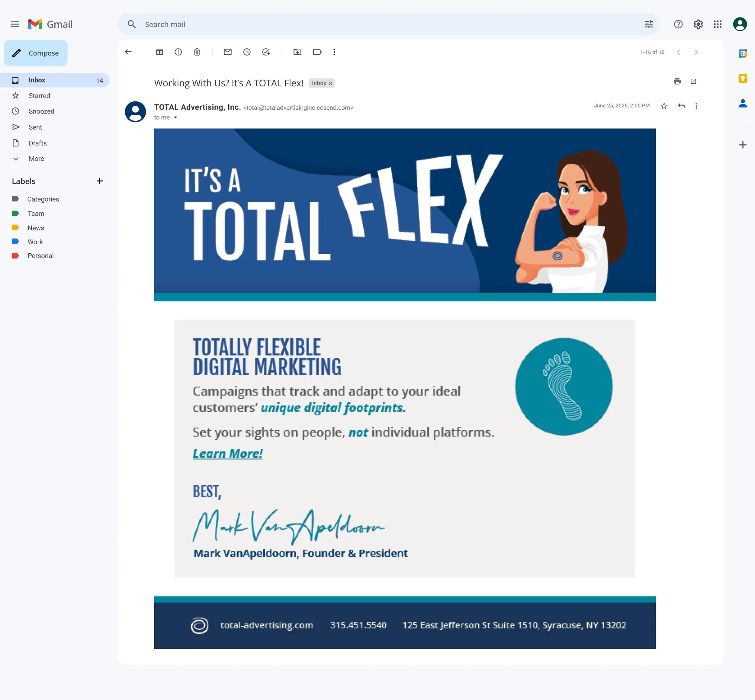Report spam with the exclamation icon

tap(178, 52)
